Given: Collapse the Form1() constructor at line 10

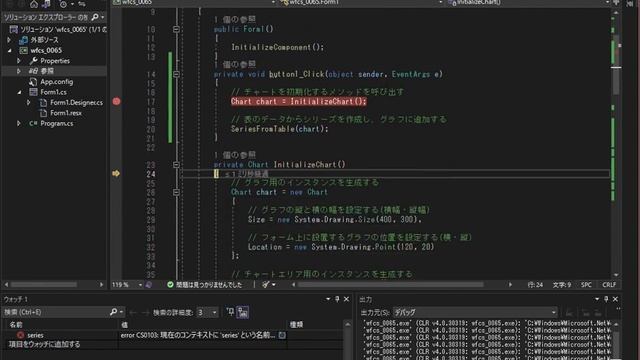Looking at the screenshot, I should pyautogui.click(x=176, y=29).
